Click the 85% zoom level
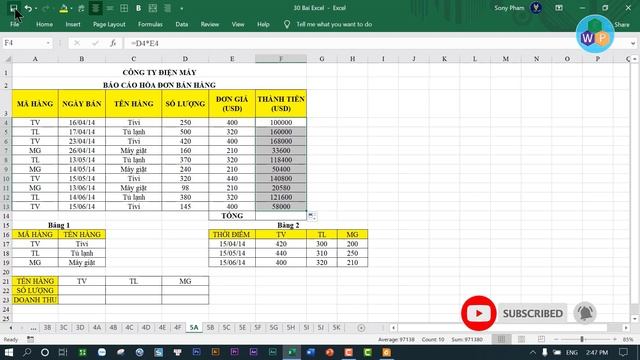The width and height of the screenshot is (640, 360). (628, 339)
